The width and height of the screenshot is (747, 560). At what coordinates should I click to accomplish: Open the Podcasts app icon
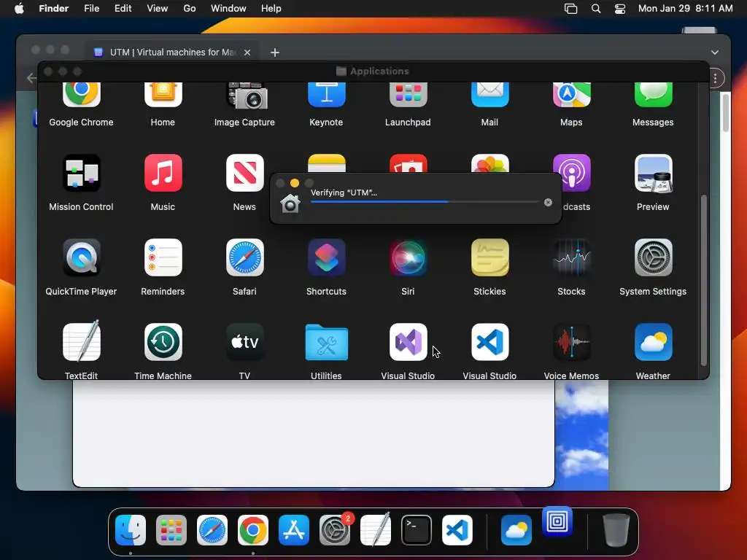click(x=572, y=173)
